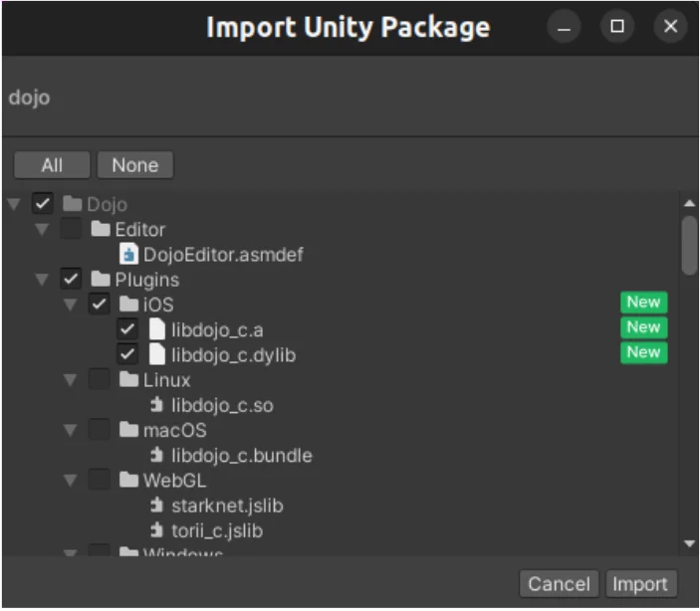Click the libdojo_c.a file icon
Image resolution: width=700 pixels, height=611 pixels.
click(x=156, y=329)
